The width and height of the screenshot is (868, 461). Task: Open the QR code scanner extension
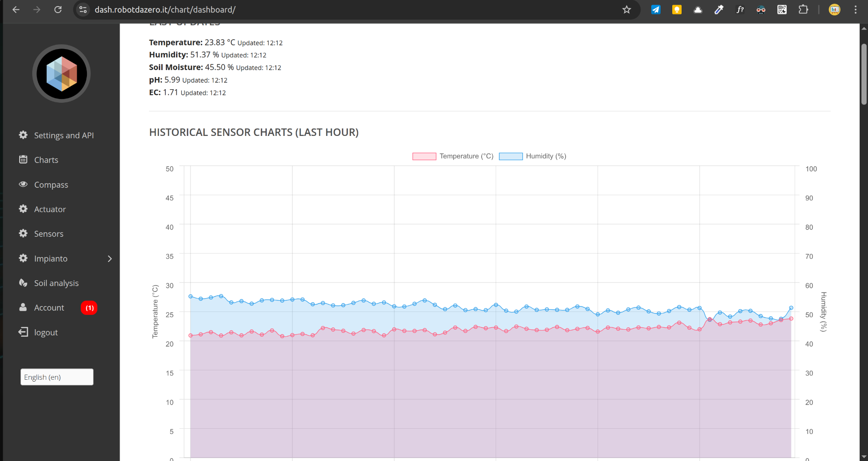782,9
